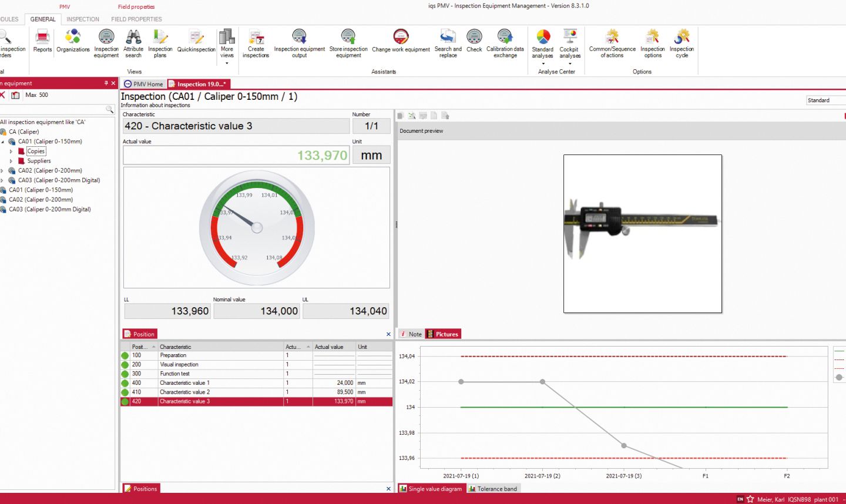
Task: Click the Actual value field showing 133,970
Action: pyautogui.click(x=235, y=154)
